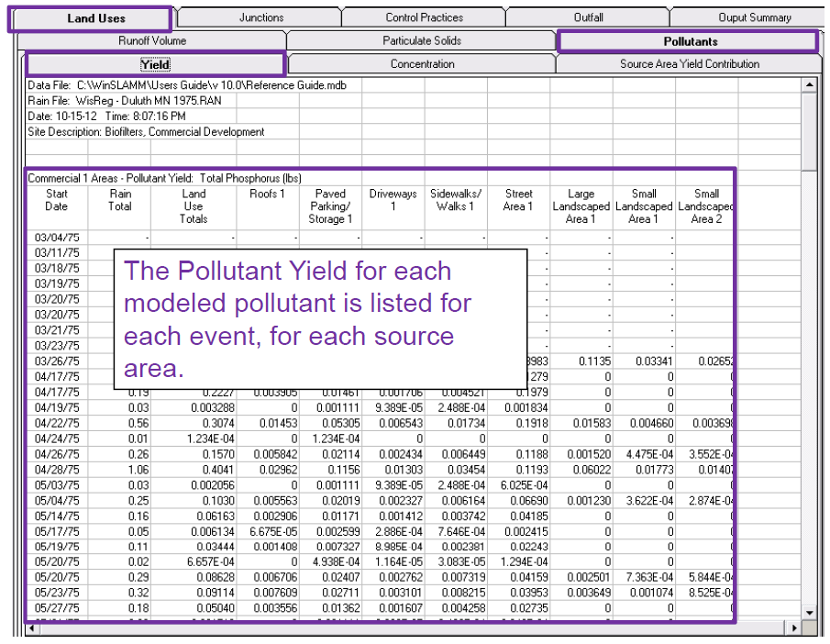830x644 pixels.
Task: Click the horizontal scrollbar right arrow
Action: 794,629
